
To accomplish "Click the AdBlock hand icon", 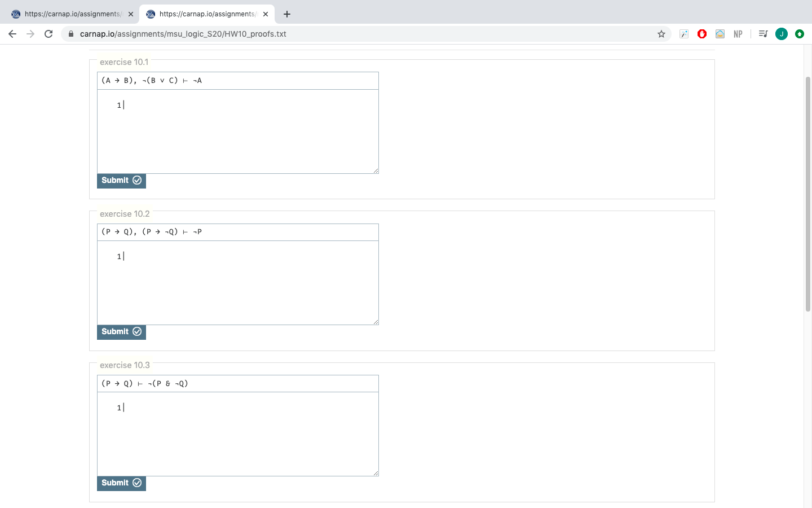I will point(701,34).
